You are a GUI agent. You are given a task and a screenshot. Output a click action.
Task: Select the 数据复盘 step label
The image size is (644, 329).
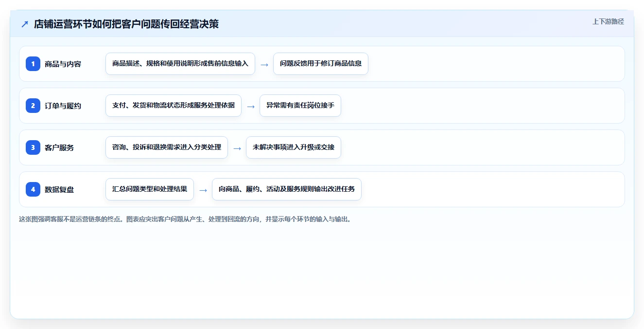coord(59,190)
